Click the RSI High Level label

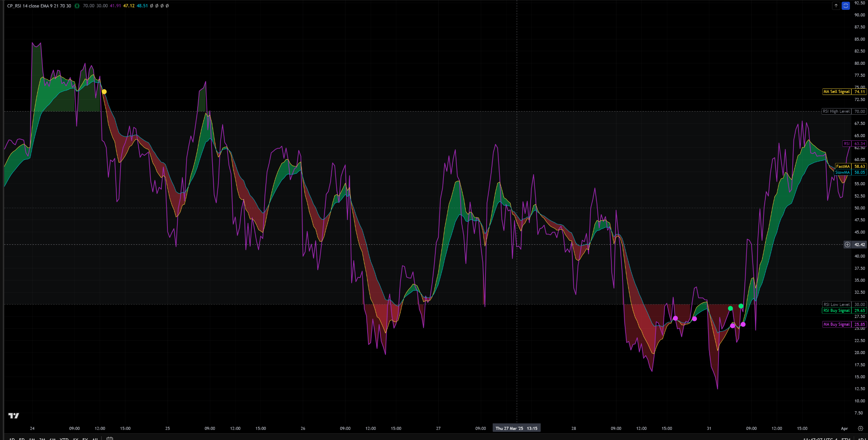coord(836,111)
